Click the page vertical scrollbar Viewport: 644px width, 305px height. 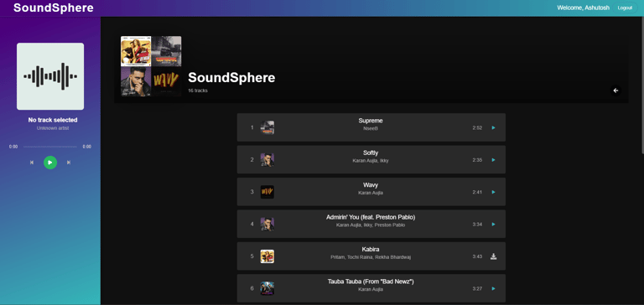(642, 85)
